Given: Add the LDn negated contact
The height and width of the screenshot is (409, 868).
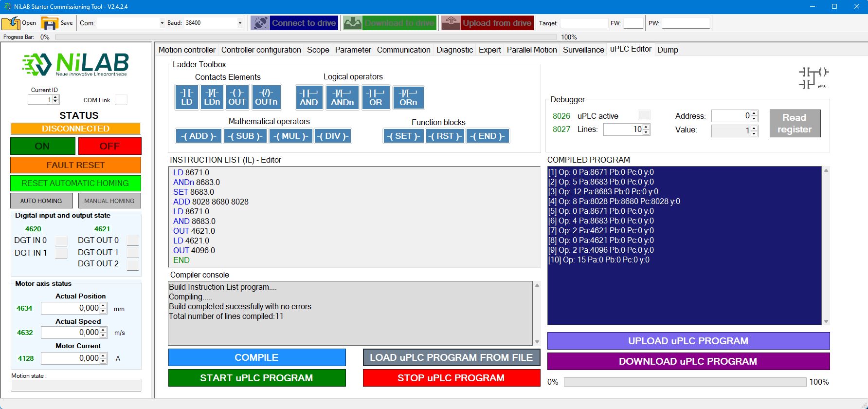Looking at the screenshot, I should click(x=212, y=97).
